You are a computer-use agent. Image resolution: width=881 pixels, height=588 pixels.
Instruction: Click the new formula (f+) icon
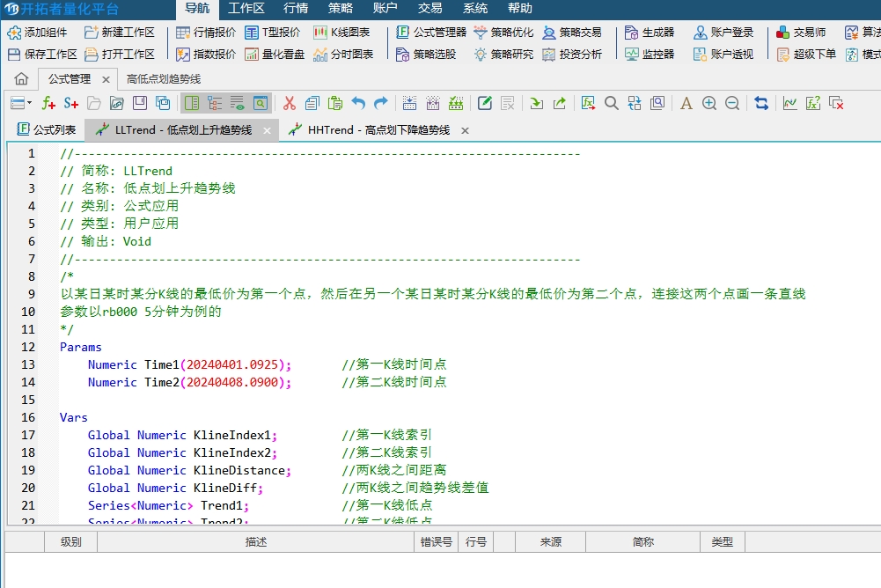(49, 103)
